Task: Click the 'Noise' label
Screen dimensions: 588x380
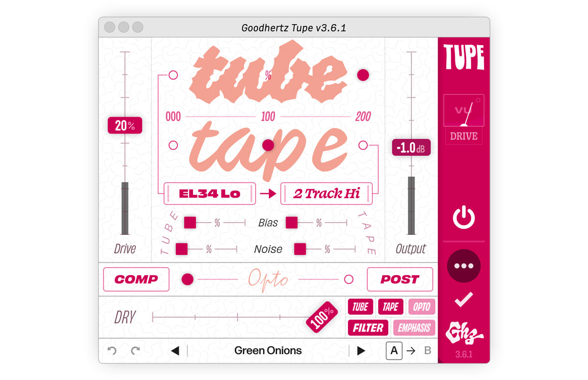Action: click(268, 249)
